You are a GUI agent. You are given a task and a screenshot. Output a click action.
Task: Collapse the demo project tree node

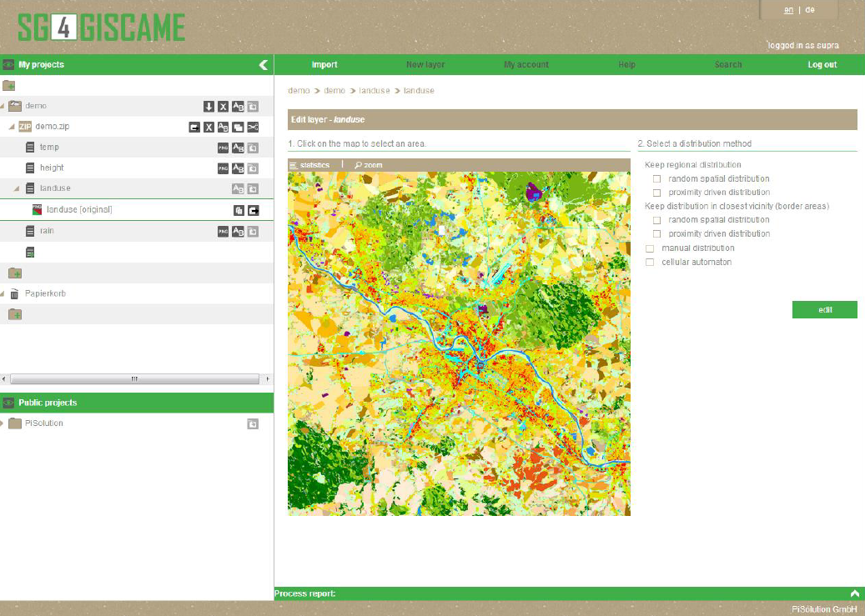[3, 106]
